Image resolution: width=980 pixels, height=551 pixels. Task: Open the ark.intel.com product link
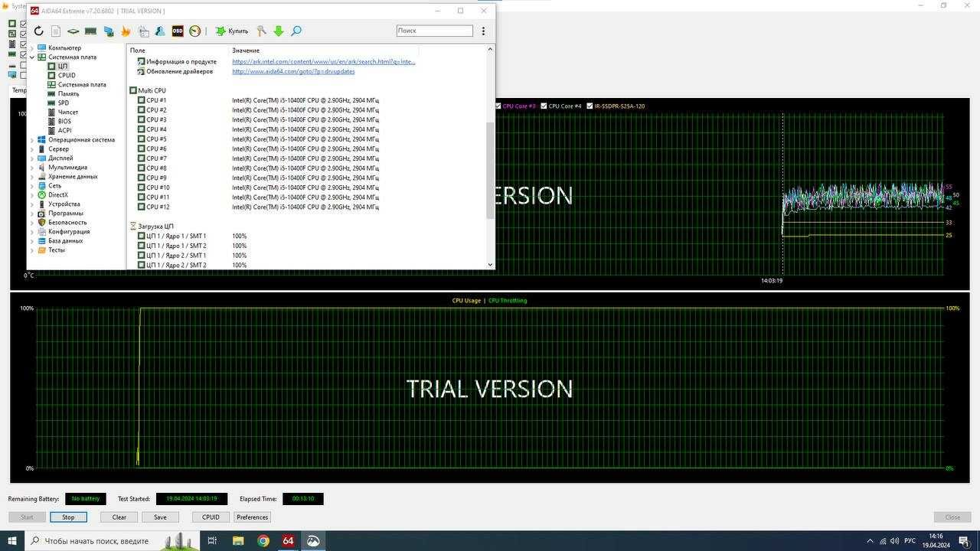click(323, 61)
